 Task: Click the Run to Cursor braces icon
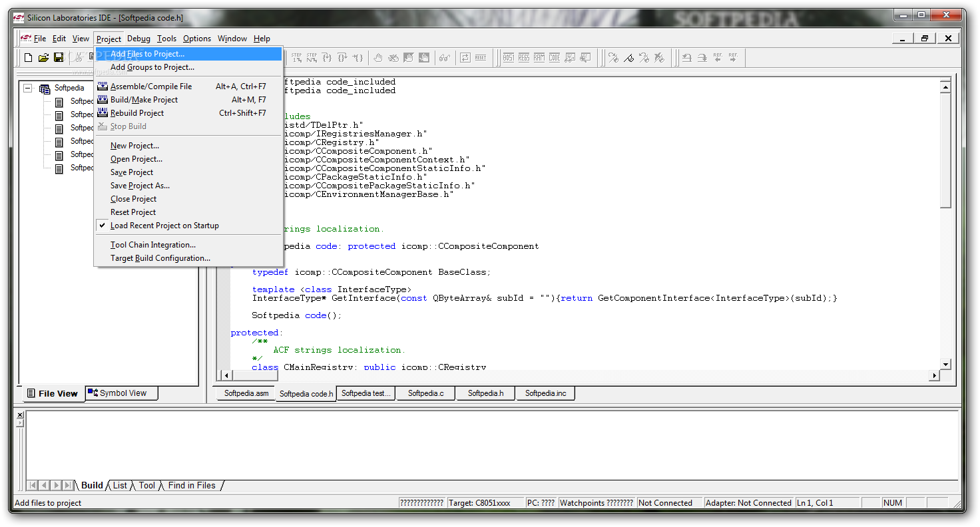(x=358, y=58)
